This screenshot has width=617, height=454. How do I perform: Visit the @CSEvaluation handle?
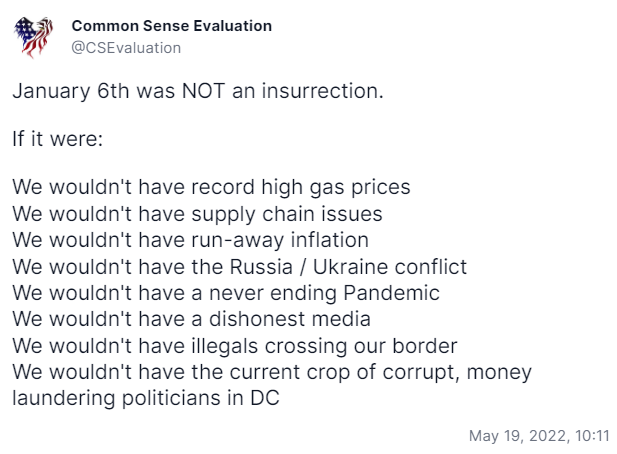pos(126,48)
